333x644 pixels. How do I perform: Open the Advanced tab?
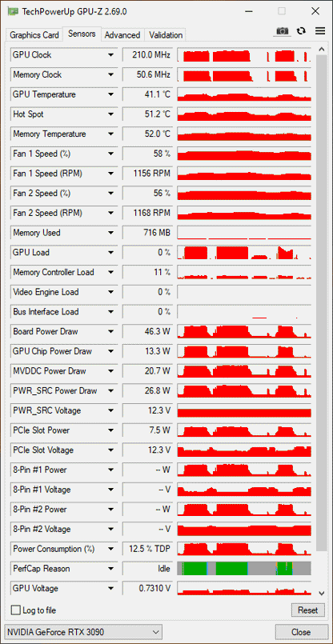click(122, 35)
